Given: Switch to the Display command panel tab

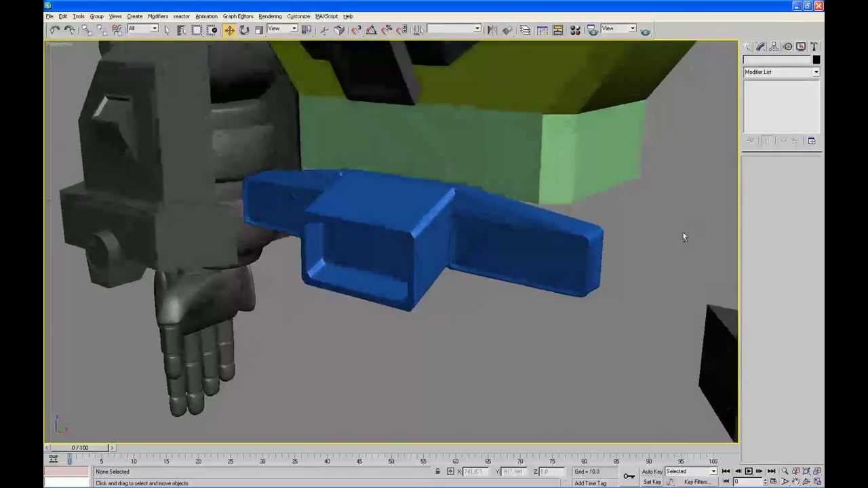Looking at the screenshot, I should [x=801, y=47].
